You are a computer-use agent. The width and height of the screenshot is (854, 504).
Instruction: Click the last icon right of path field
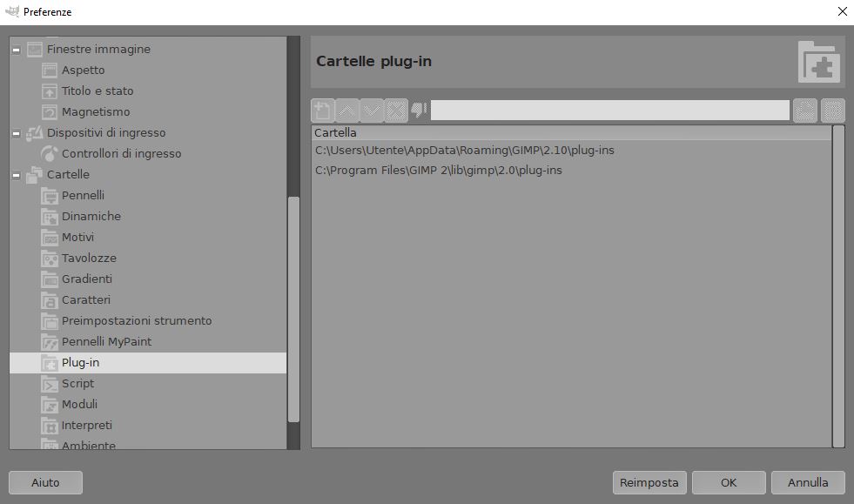click(x=833, y=111)
